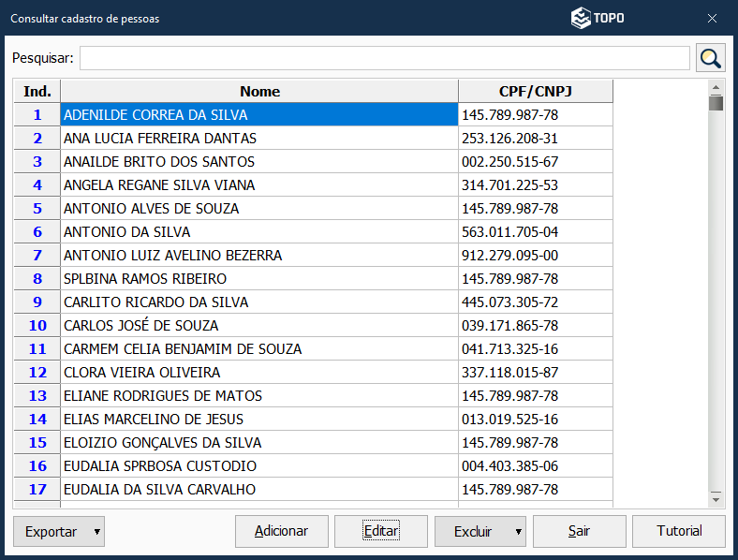The height and width of the screenshot is (560, 738).
Task: Click the TOPO logo in title bar
Action: click(x=598, y=18)
